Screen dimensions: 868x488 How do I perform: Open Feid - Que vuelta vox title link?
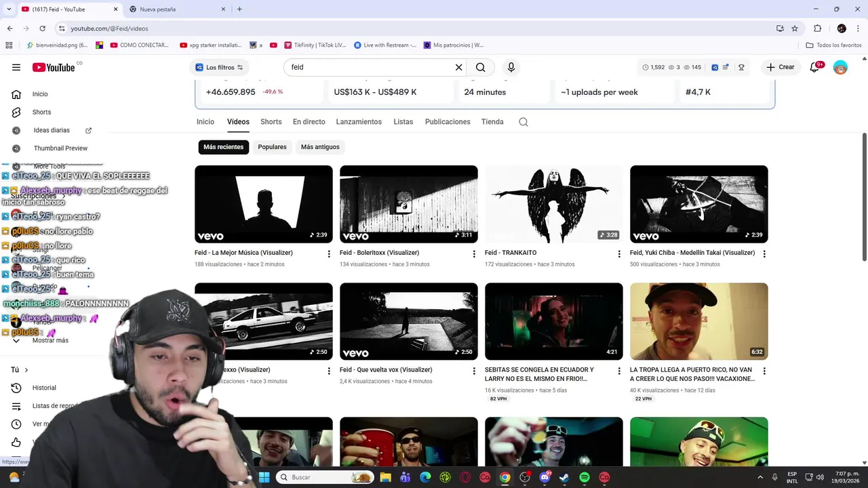pyautogui.click(x=386, y=370)
